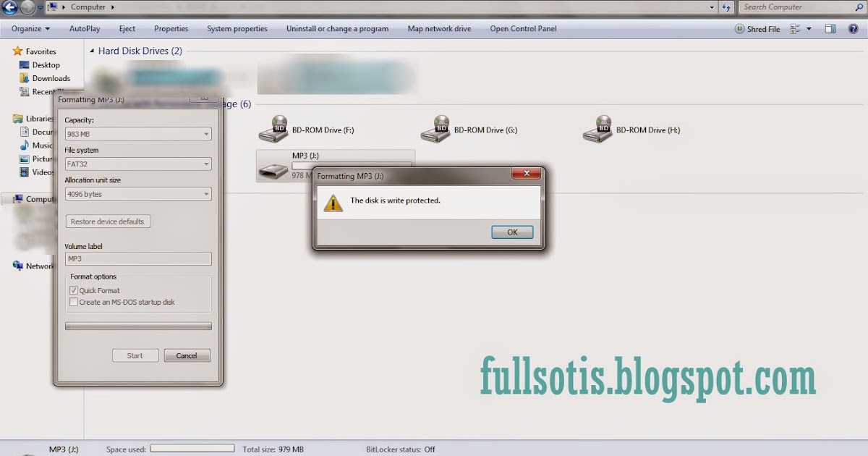Select Favorites in navigation pane

(41, 51)
